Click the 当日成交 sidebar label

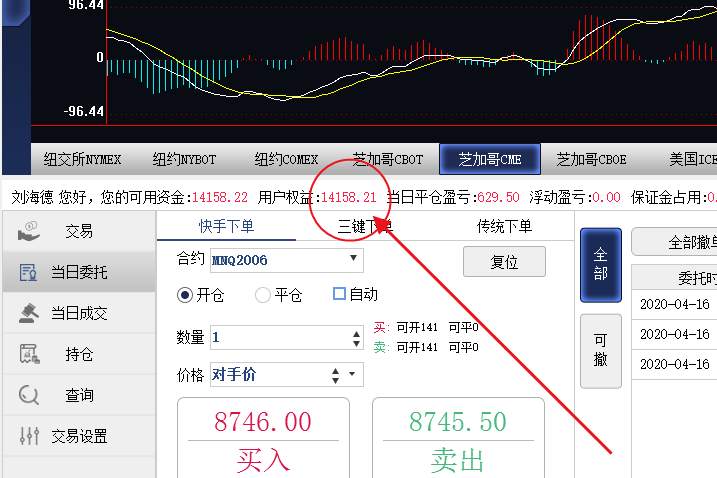pos(80,313)
